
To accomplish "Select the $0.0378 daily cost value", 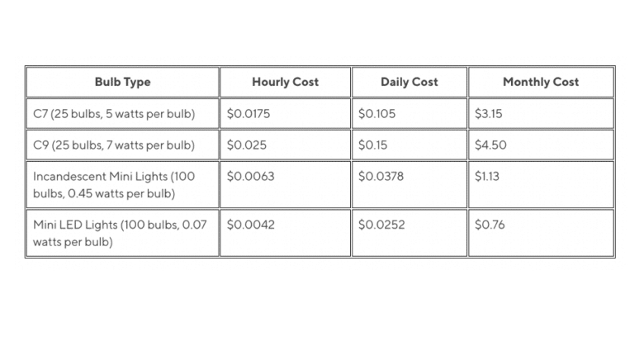I will [x=381, y=176].
